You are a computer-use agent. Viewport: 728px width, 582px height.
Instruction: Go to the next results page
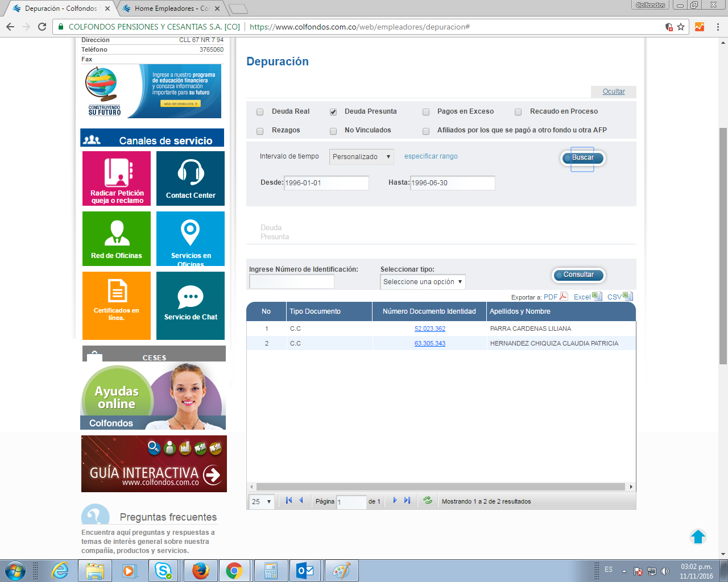(x=395, y=501)
